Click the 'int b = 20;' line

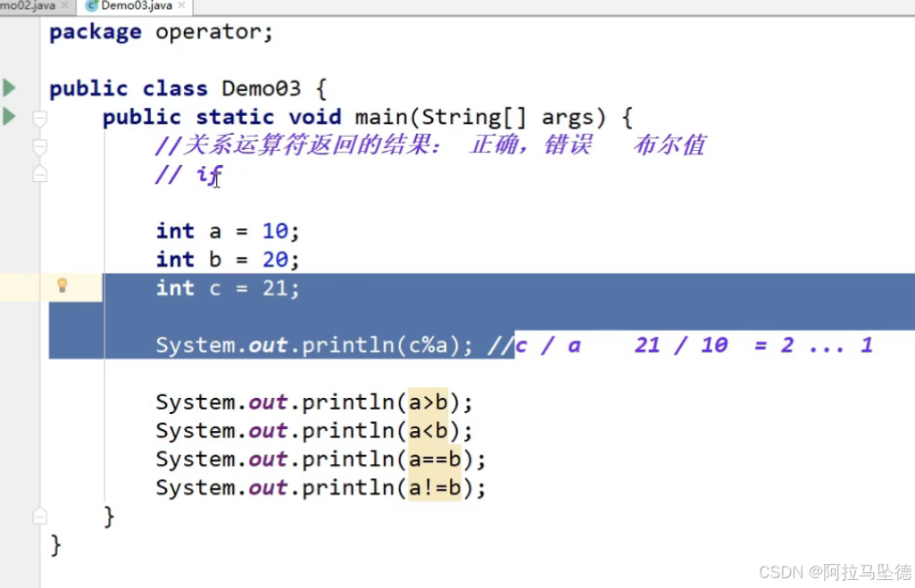228,260
